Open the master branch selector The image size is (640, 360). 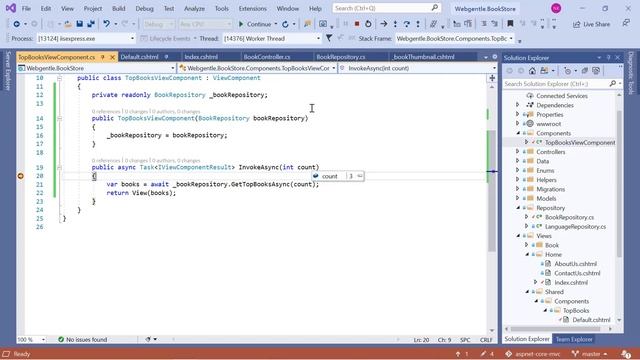coord(589,354)
